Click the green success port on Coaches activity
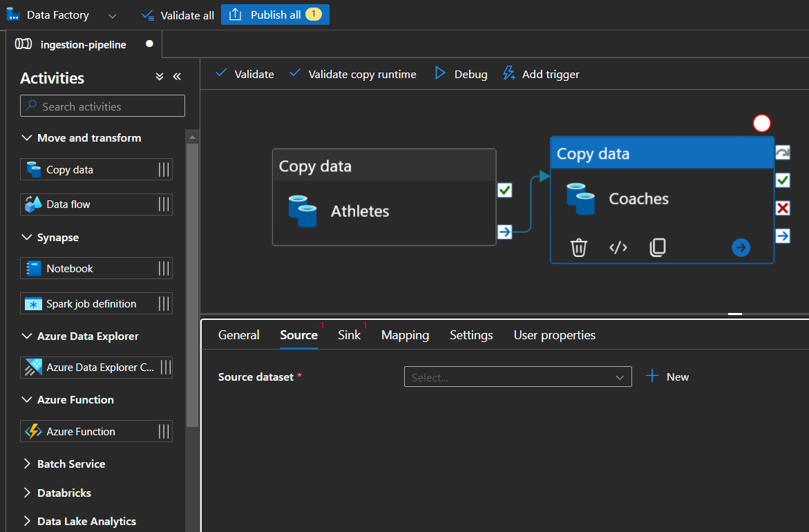The width and height of the screenshot is (809, 532). point(783,180)
